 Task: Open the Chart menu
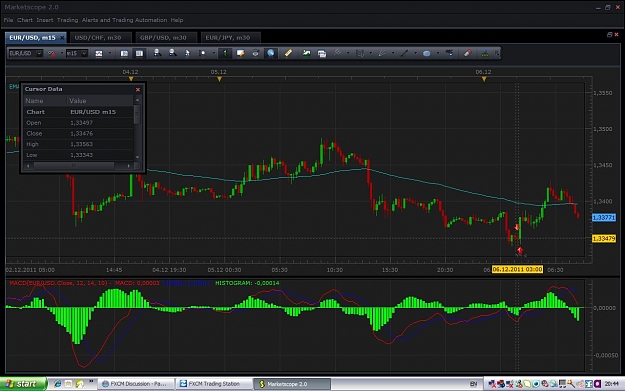[x=25, y=20]
